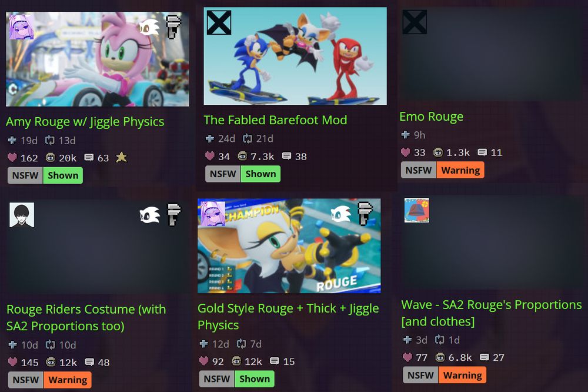
Task: Click the comments icon beside 38
Action: click(286, 156)
